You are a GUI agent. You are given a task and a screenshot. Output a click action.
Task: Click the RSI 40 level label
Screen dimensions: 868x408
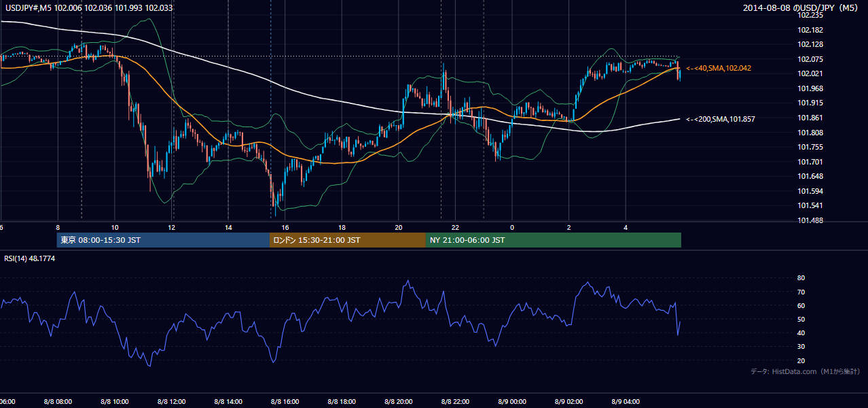(801, 333)
